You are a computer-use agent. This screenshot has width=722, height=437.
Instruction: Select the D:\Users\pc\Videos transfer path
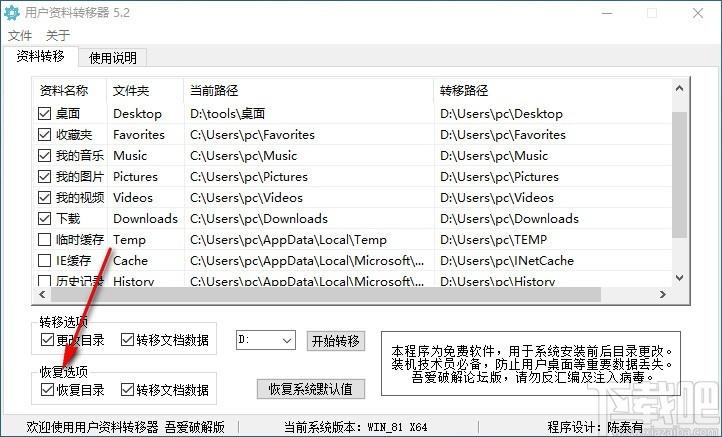(x=497, y=198)
